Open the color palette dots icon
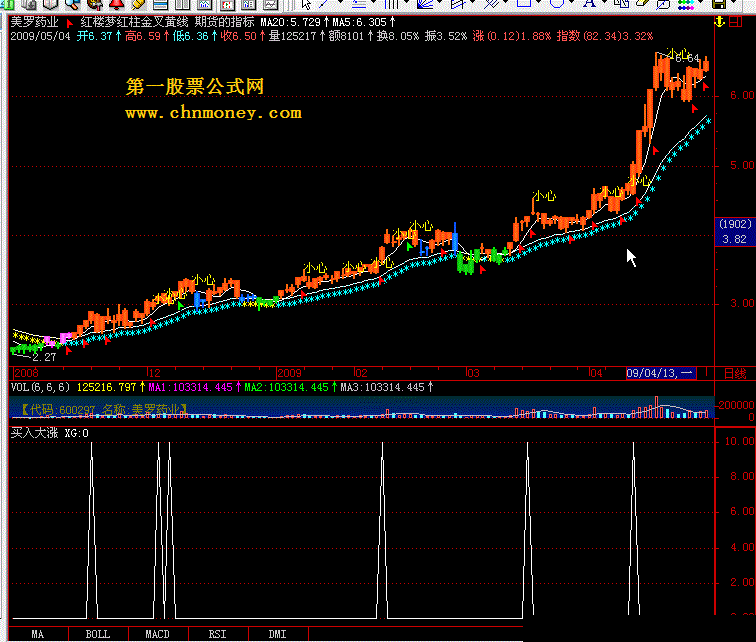 (x=685, y=4)
